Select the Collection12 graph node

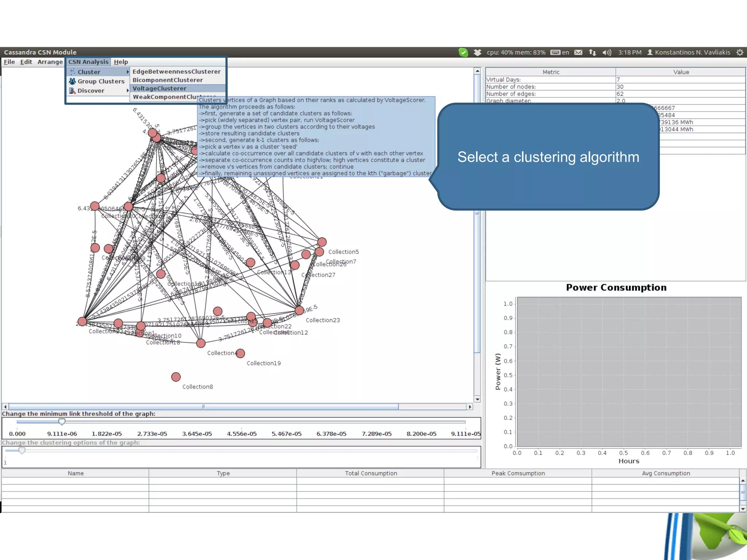[x=267, y=323]
